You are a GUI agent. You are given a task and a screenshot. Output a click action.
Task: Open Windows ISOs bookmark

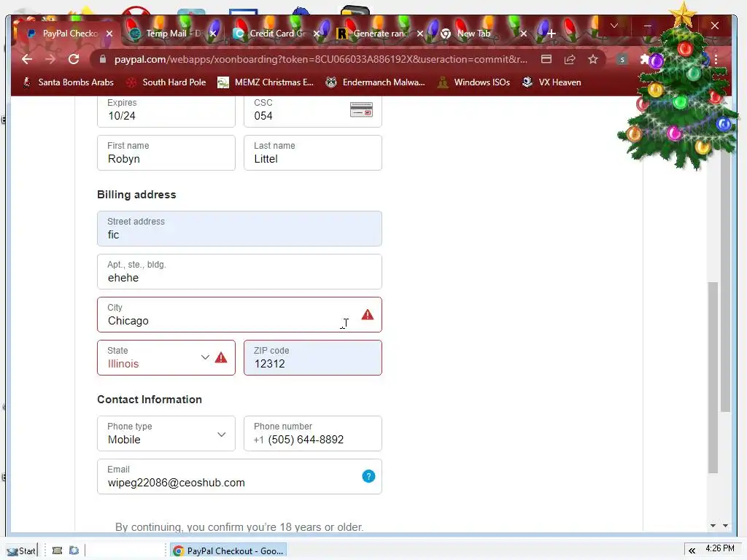coord(474,82)
